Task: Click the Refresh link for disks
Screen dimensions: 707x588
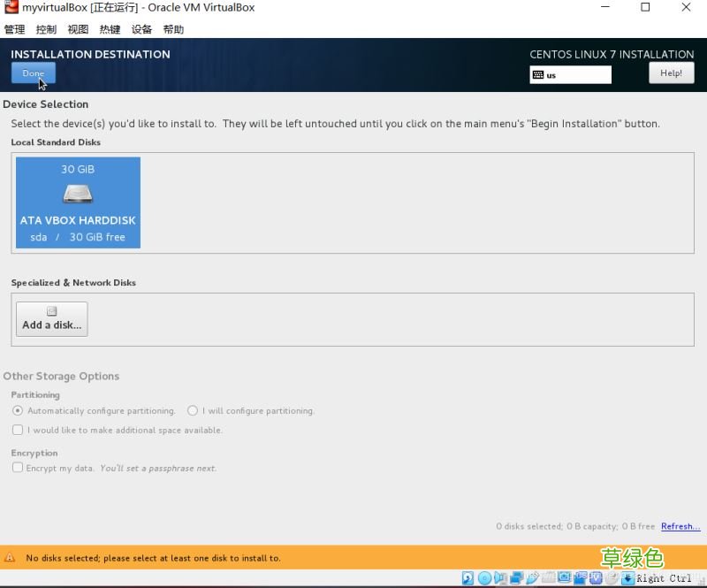Action: (x=680, y=526)
